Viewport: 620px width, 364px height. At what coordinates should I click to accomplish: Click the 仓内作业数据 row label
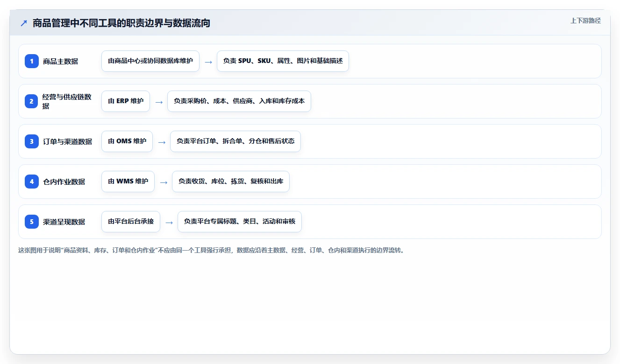[x=64, y=182]
